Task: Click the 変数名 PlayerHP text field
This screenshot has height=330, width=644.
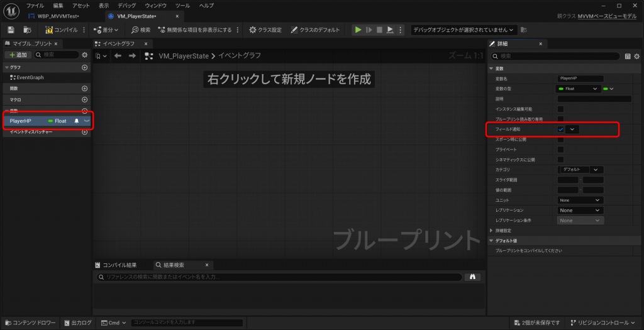Action: [580, 79]
